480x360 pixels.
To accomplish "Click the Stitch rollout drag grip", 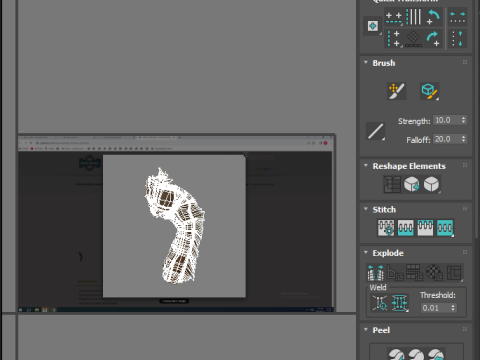I will pos(465,209).
